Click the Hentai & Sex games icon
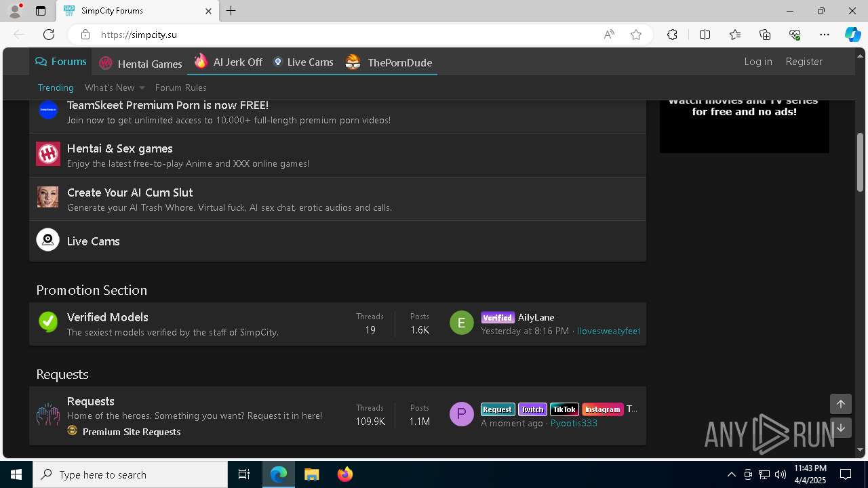The width and height of the screenshot is (868, 488). point(47,154)
